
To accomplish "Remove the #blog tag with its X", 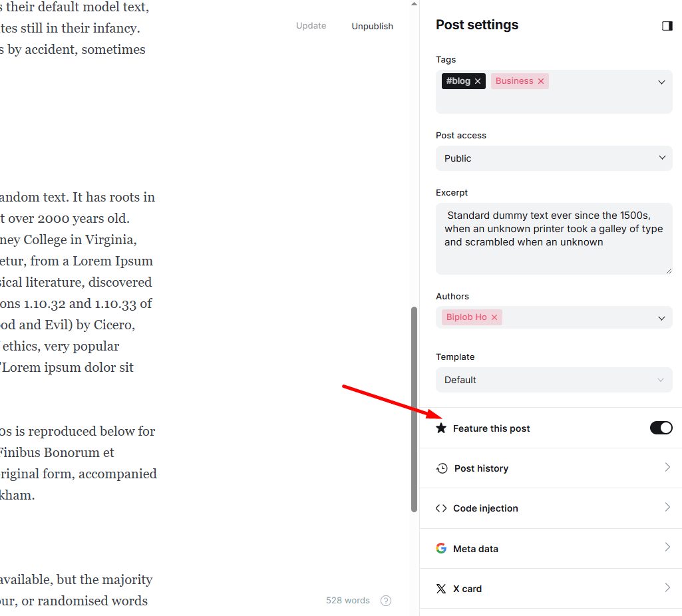I will coord(478,81).
